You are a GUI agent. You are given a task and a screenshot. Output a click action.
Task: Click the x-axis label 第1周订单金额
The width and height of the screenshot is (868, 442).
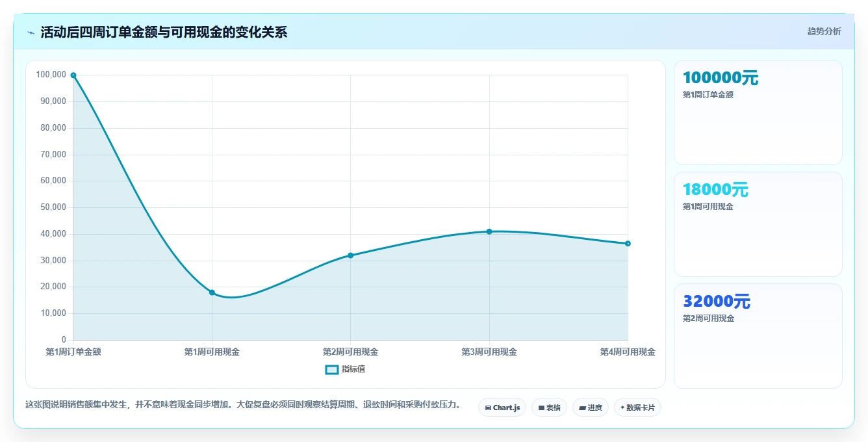[73, 352]
